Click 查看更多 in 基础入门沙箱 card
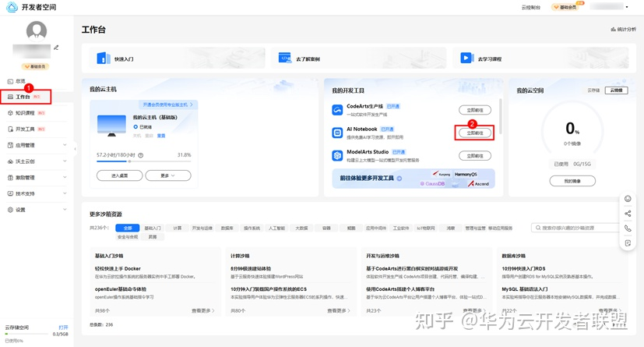This screenshot has height=347, width=644. (203, 311)
